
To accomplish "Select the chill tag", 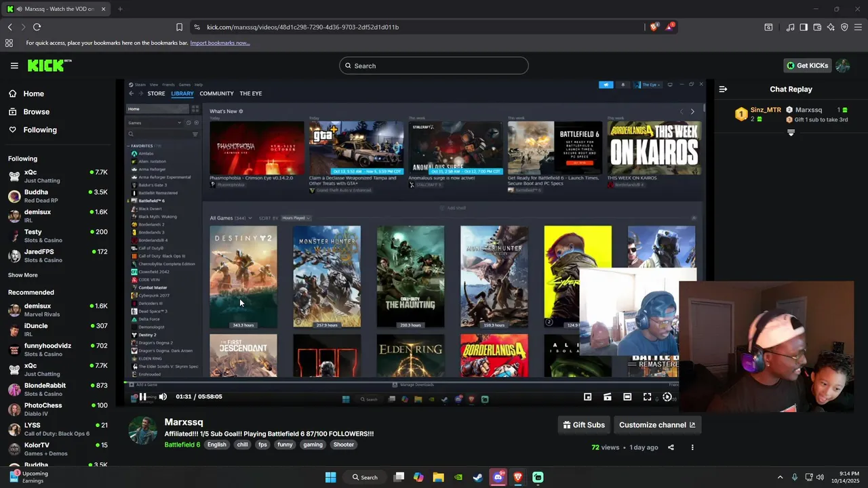I will pos(242,445).
